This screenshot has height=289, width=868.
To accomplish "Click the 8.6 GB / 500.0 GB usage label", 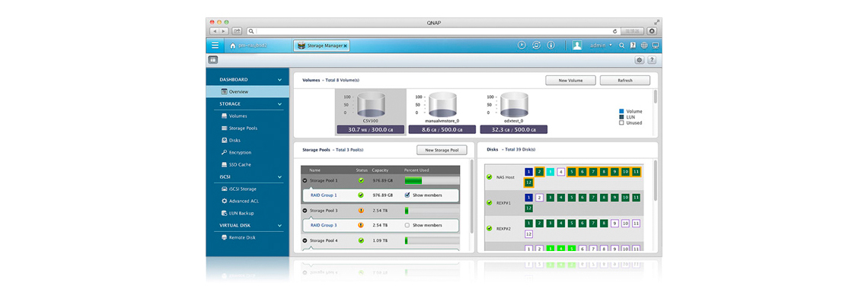I will (x=442, y=129).
